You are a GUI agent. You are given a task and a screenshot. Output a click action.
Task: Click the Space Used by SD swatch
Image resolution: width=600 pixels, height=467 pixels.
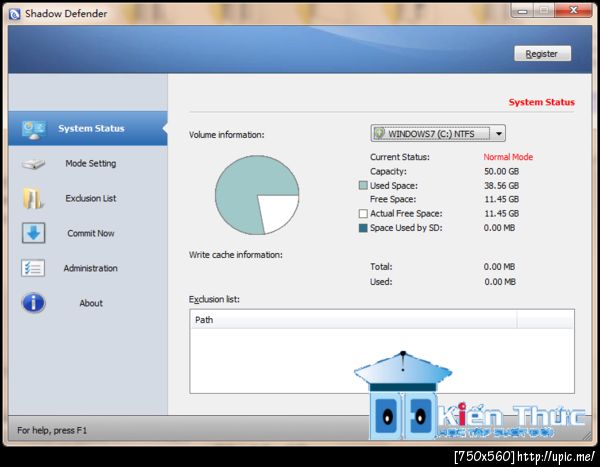[363, 228]
